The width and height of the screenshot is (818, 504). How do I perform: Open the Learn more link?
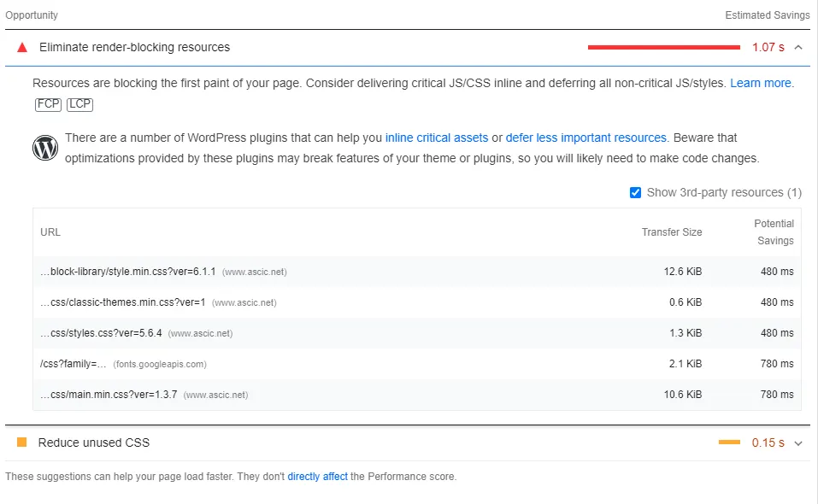click(761, 84)
